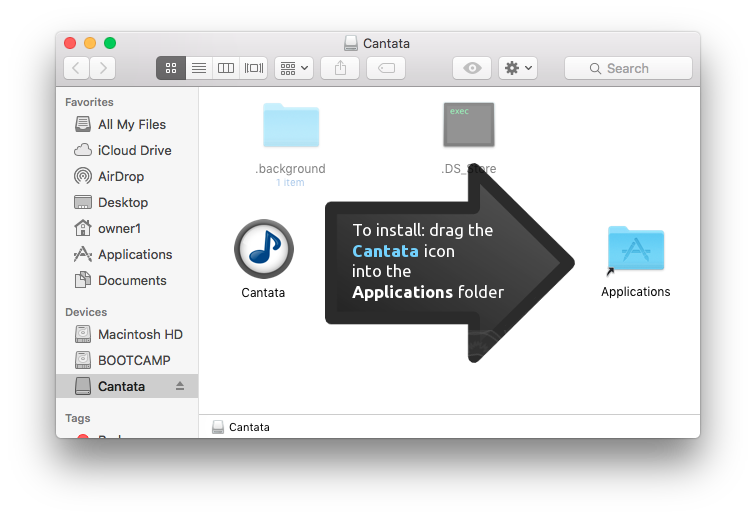Image resolution: width=756 pixels, height=518 pixels.
Task: Select Cantata volume in sidebar
Action: click(127, 386)
